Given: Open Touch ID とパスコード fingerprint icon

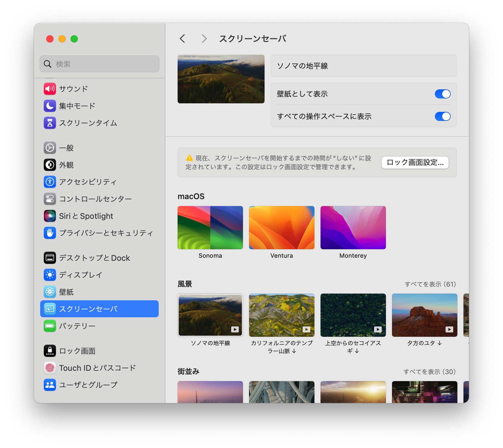Looking at the screenshot, I should point(50,368).
